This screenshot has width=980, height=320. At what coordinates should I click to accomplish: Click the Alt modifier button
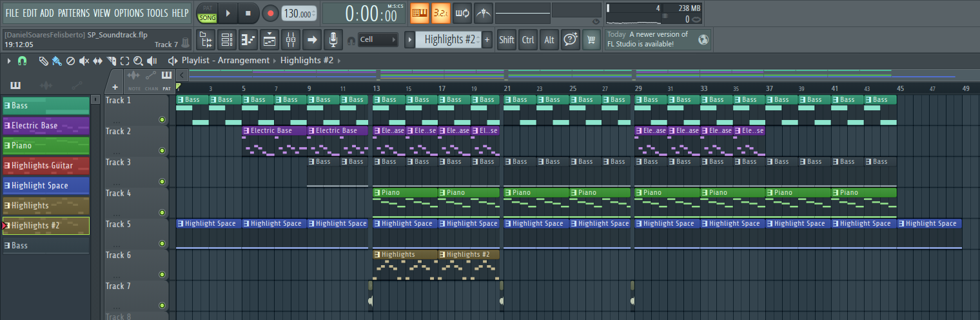[x=549, y=40]
